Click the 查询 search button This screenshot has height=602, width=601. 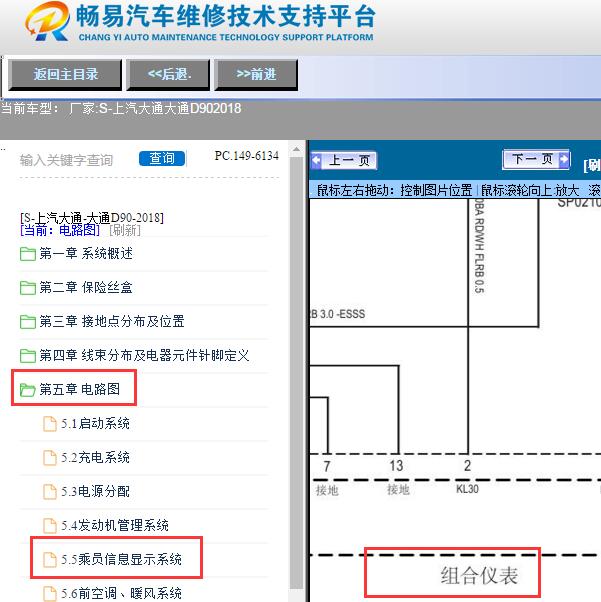point(162,159)
